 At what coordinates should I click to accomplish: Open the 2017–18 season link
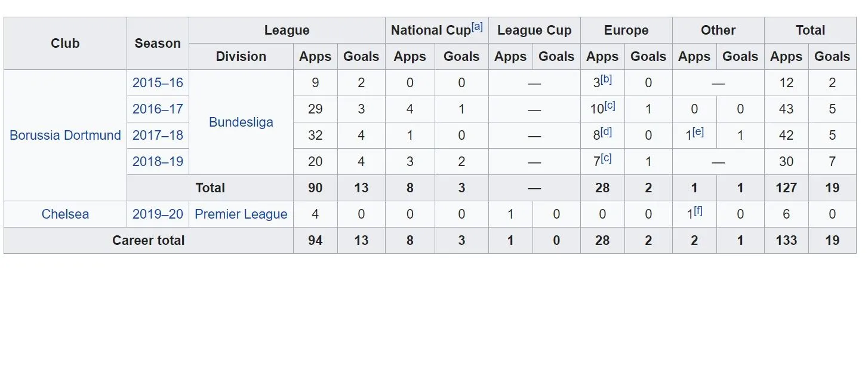click(158, 136)
